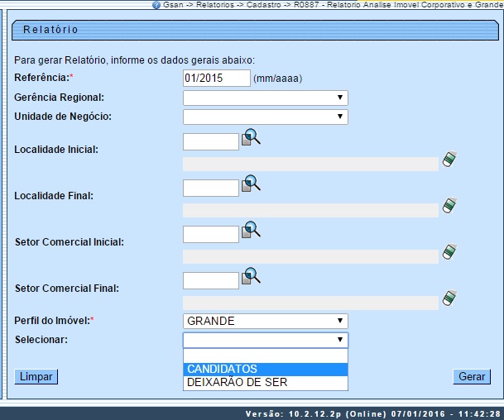Search Localidade Inicial with magnifier icon
This screenshot has width=504, height=420.
(x=251, y=137)
